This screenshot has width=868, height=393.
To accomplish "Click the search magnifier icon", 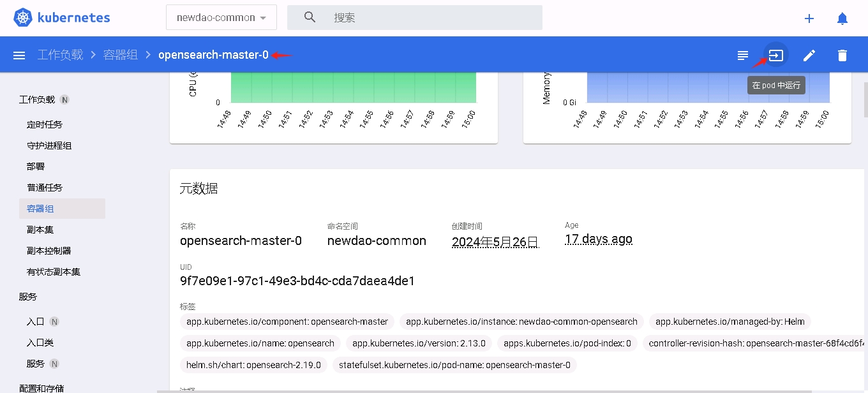I will pyautogui.click(x=310, y=17).
